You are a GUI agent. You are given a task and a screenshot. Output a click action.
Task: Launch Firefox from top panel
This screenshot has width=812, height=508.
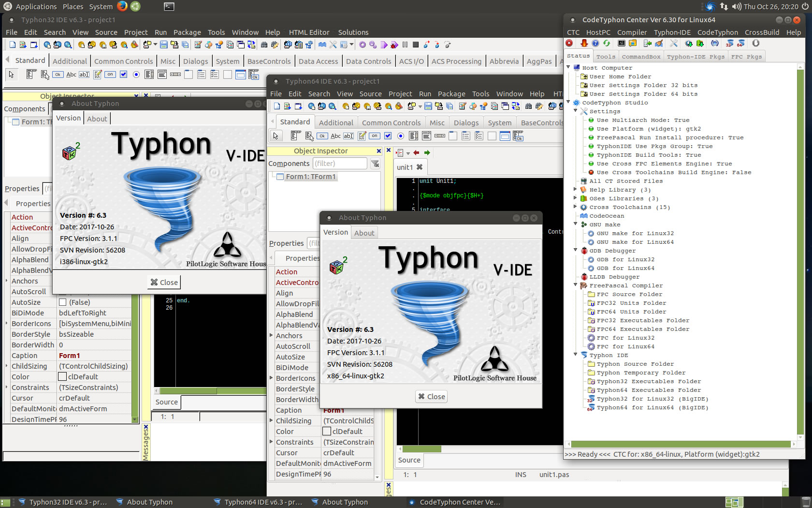point(122,6)
